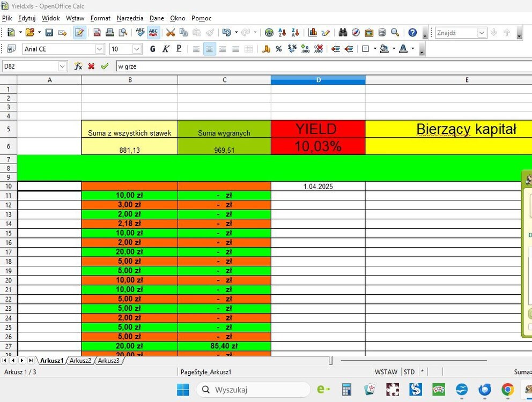The image size is (532, 402).
Task: Run the spelling check
Action: pos(140,33)
